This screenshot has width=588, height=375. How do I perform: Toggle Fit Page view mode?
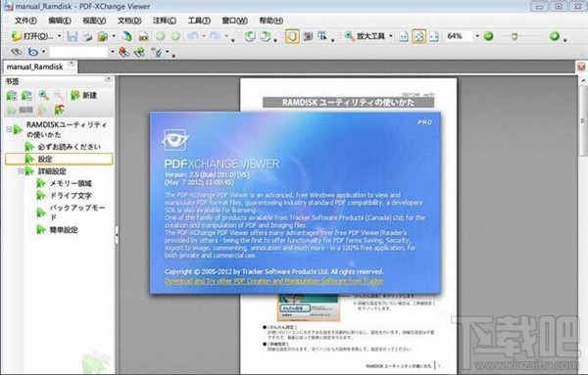point(418,36)
